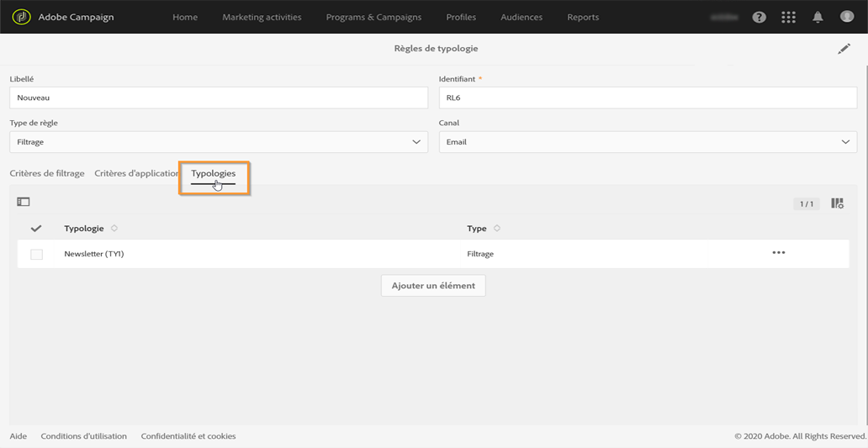The width and height of the screenshot is (868, 448).
Task: Click the Libellé input field
Action: [x=219, y=98]
